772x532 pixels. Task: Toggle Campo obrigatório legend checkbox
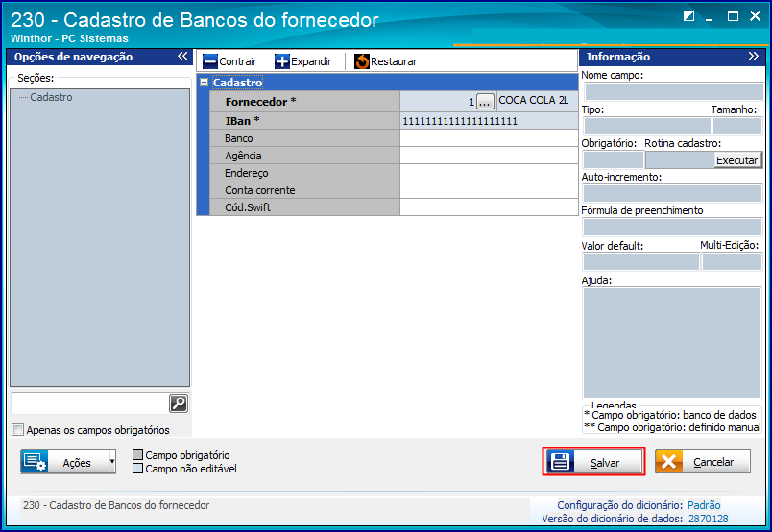[x=138, y=454]
